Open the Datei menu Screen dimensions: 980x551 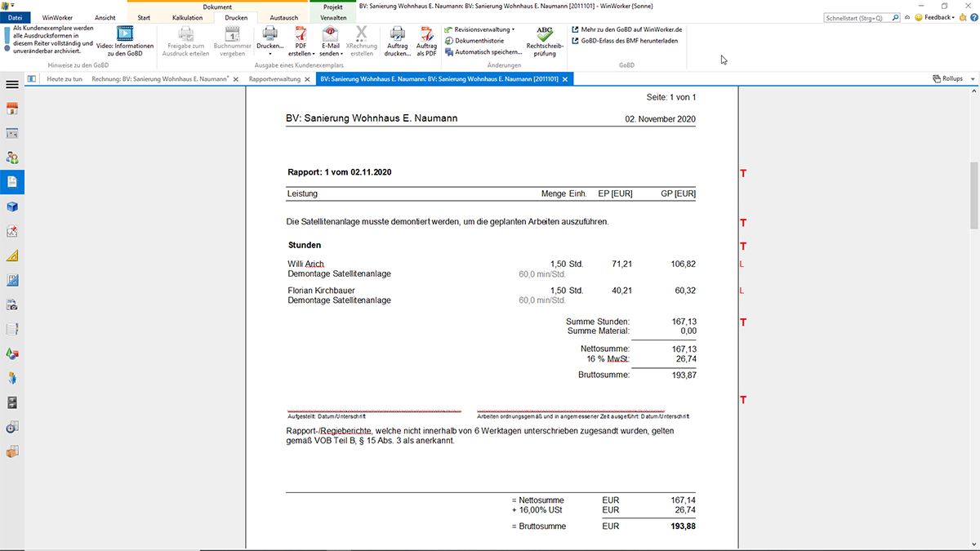tap(15, 17)
